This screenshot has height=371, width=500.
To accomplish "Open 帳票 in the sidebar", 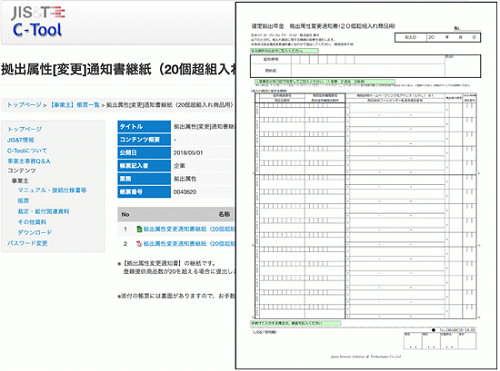I will (23, 201).
